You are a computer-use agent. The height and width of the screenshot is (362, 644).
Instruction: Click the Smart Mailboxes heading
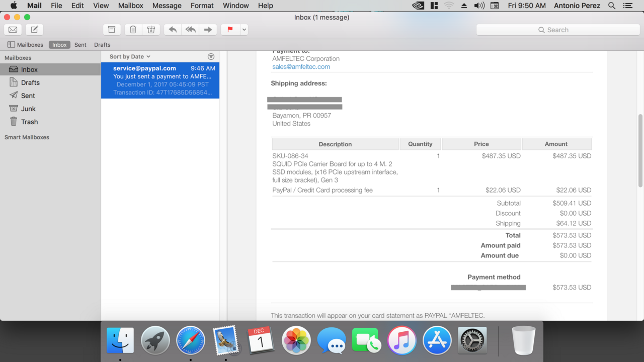[27, 137]
